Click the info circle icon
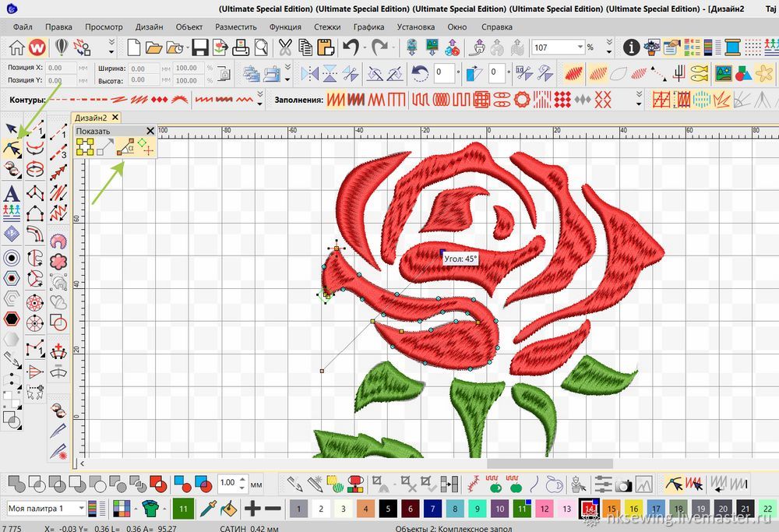 pyautogui.click(x=631, y=48)
